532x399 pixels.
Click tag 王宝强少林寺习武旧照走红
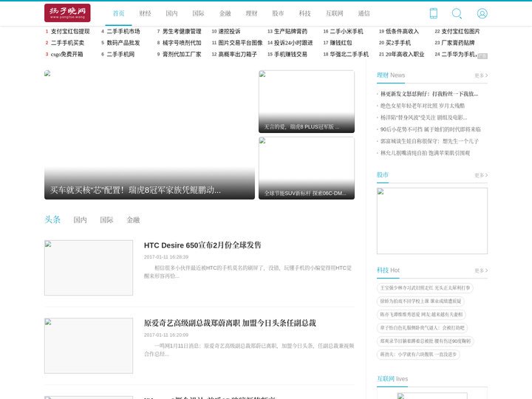[425, 287]
